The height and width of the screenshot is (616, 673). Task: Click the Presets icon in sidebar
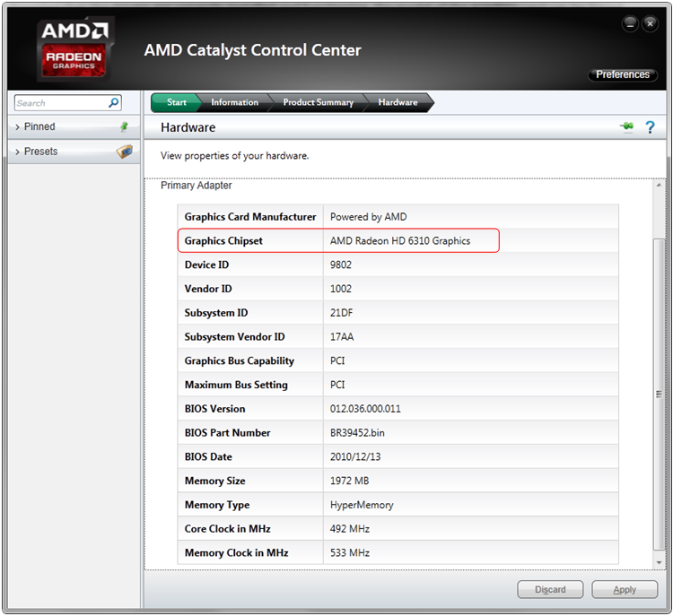(x=125, y=151)
